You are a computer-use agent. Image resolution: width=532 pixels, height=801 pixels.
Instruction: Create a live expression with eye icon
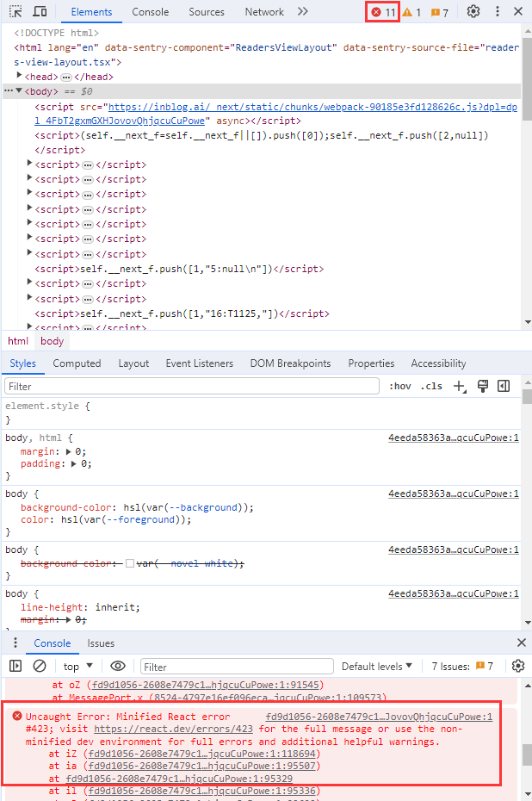point(118,666)
